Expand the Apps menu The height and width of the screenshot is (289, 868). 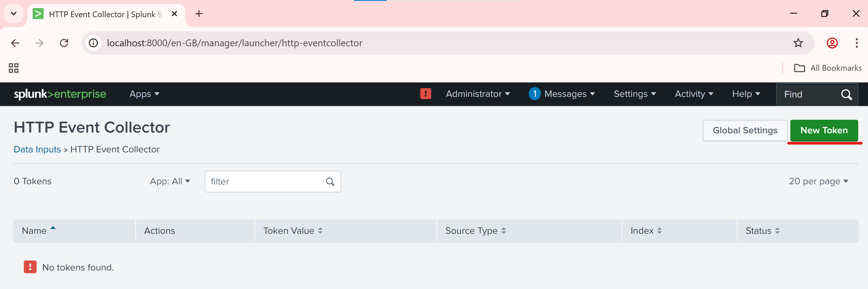(x=144, y=94)
